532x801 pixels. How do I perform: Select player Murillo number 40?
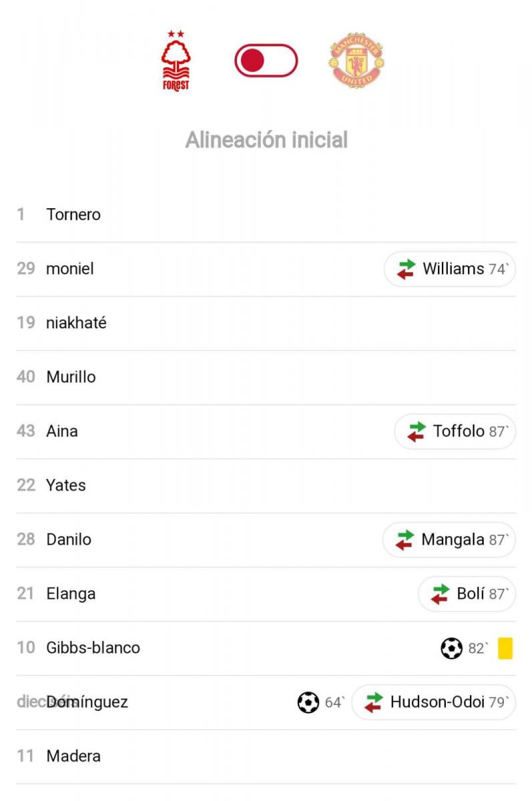click(x=71, y=377)
